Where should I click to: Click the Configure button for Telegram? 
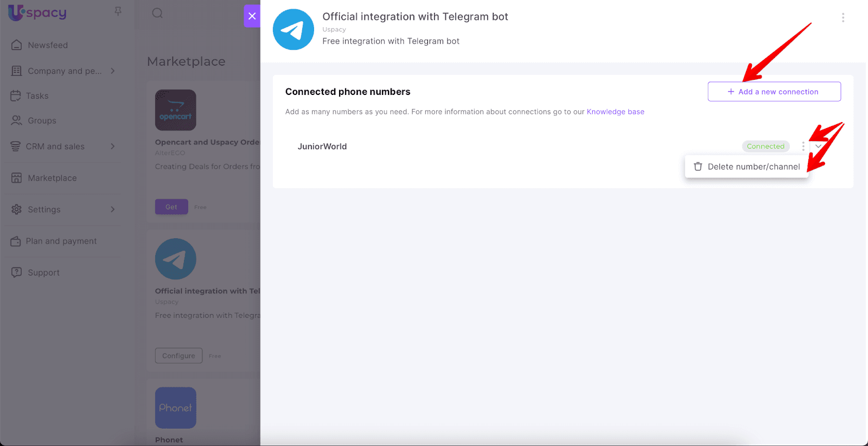178,356
